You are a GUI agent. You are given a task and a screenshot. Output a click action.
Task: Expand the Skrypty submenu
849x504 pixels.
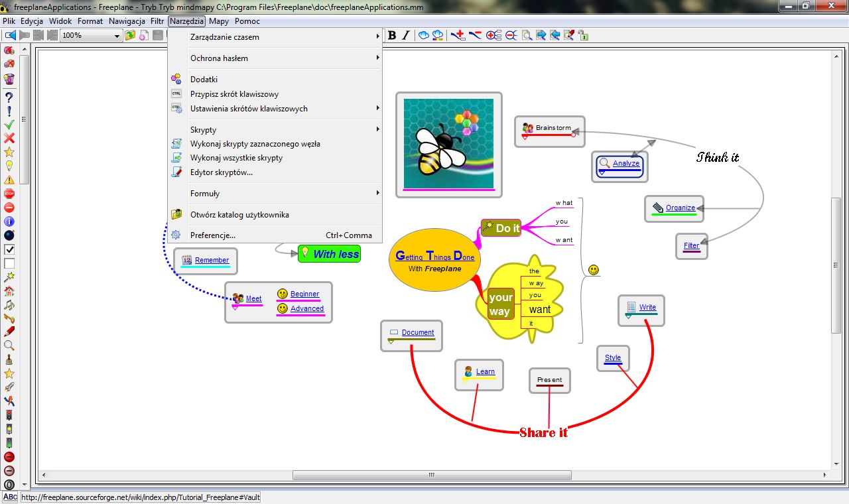point(275,130)
